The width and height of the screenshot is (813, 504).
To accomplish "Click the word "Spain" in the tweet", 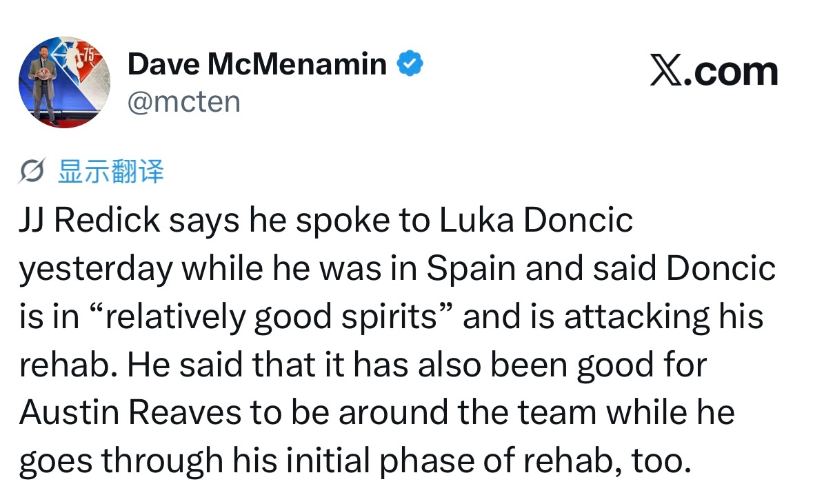I will (471, 269).
